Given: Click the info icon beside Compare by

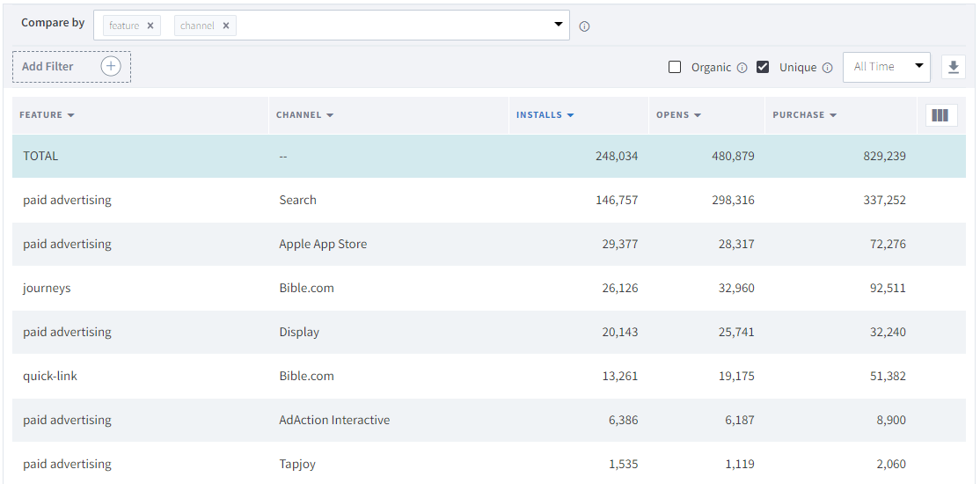Looking at the screenshot, I should tap(584, 26).
